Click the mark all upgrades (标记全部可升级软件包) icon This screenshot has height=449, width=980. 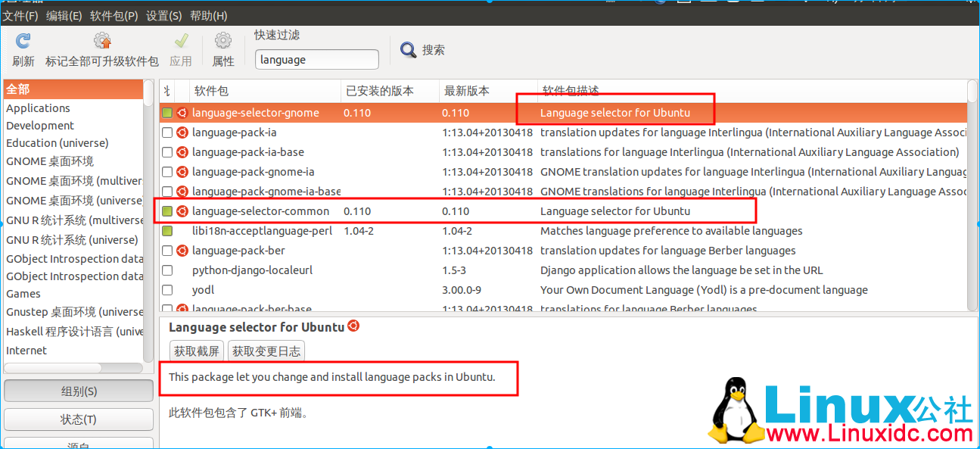click(102, 42)
